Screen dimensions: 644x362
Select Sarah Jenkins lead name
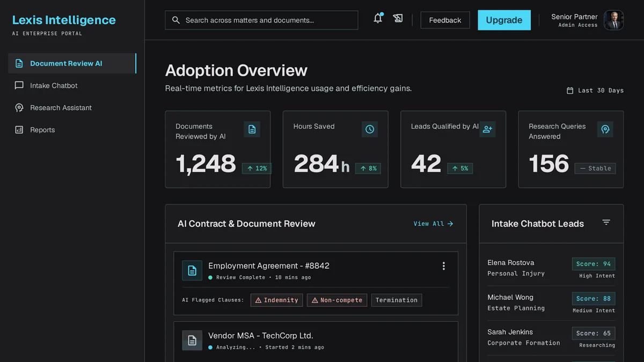(510, 332)
